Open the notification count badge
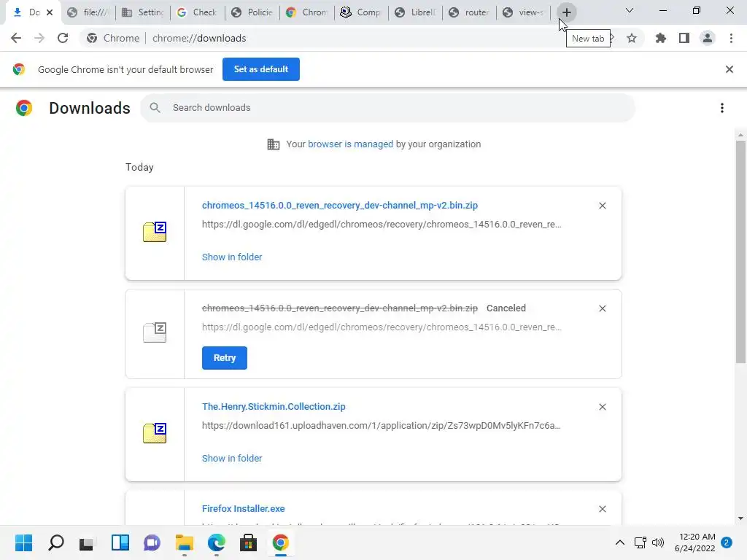Viewport: 747px width, 560px height. tap(727, 542)
